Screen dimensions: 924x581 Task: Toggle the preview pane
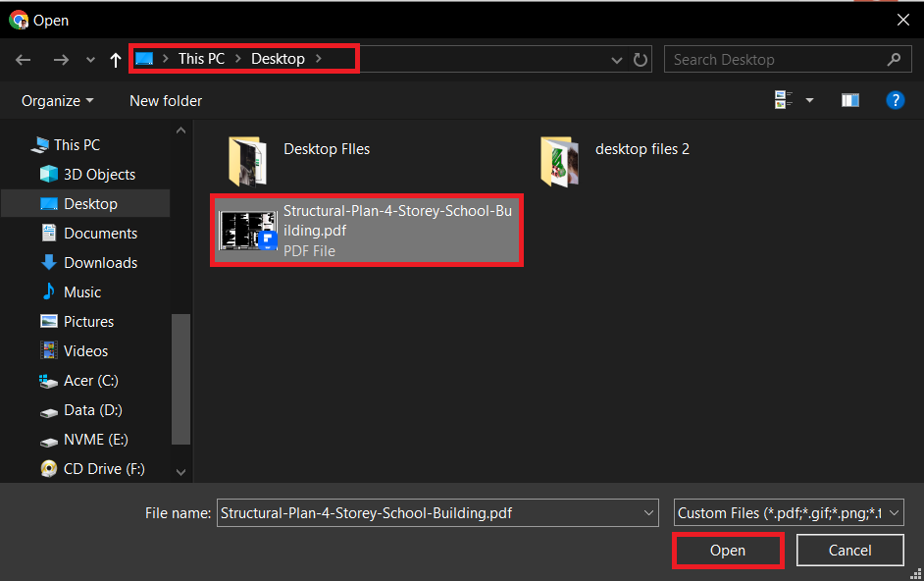(849, 99)
